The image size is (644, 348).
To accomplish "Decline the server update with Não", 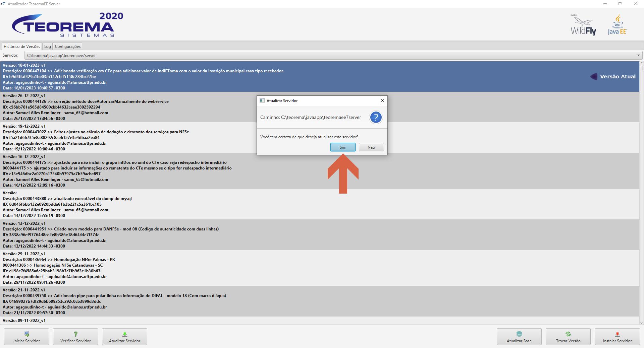I will (x=371, y=147).
